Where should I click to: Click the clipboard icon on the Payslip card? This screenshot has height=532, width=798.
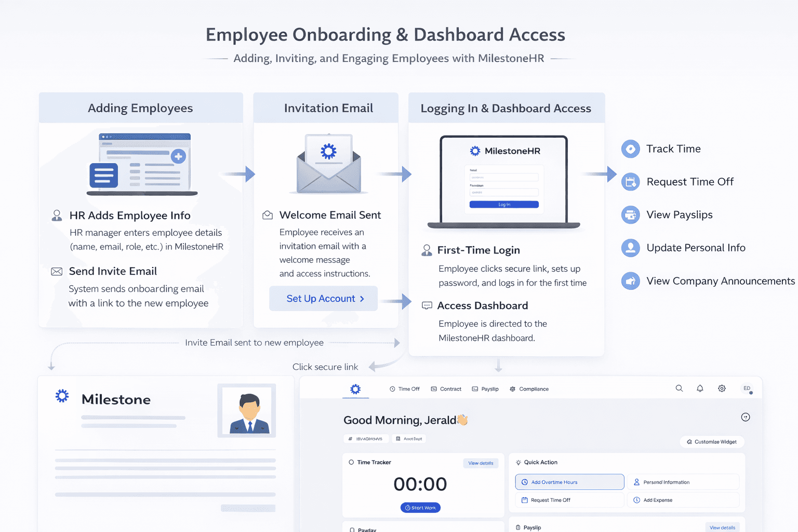pos(518,527)
